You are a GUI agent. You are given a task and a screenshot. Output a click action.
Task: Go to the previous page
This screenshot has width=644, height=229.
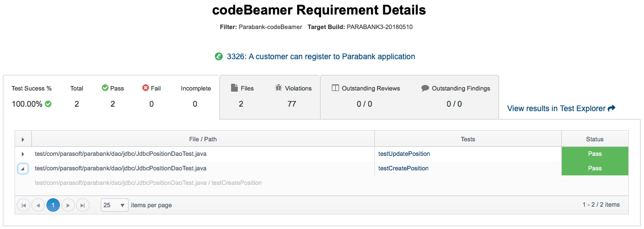pos(38,205)
